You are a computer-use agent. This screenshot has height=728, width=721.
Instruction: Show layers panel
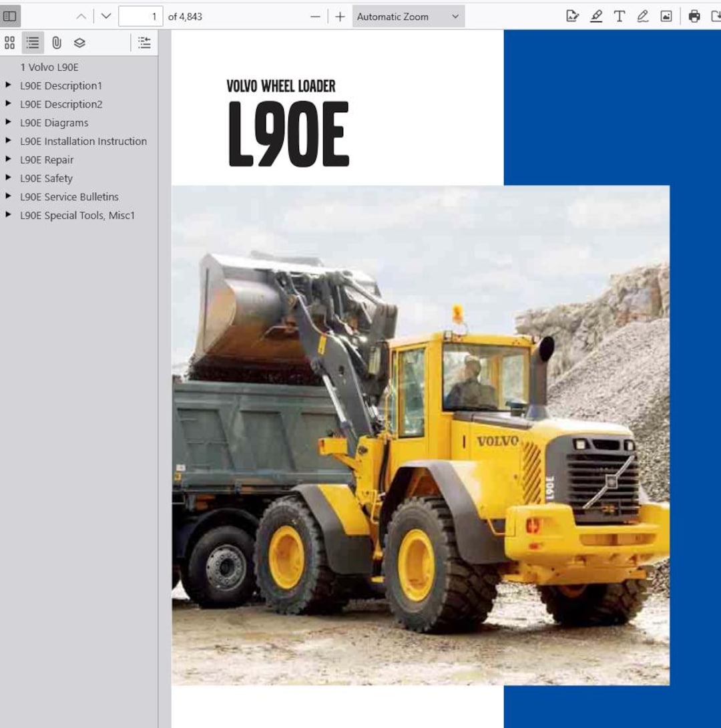tap(80, 43)
